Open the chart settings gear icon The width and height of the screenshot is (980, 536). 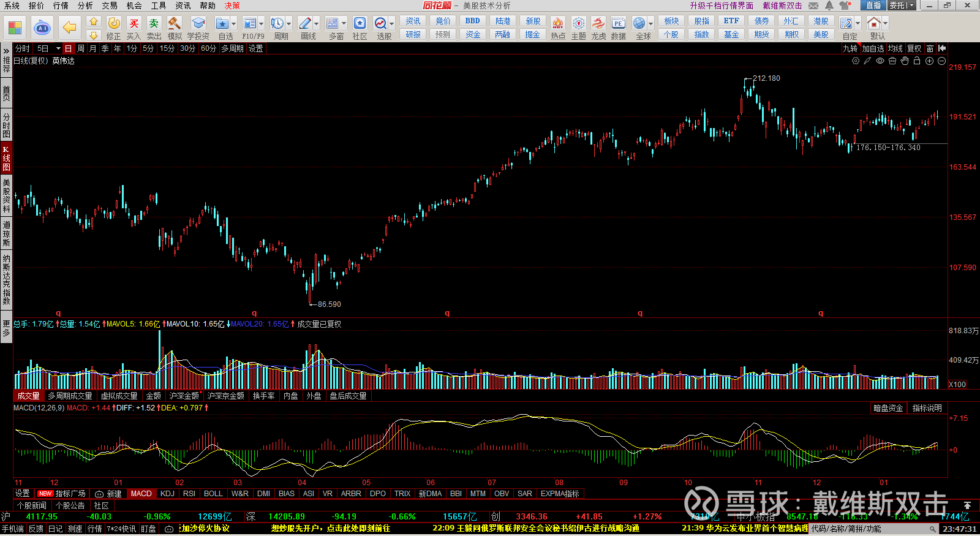point(856,61)
